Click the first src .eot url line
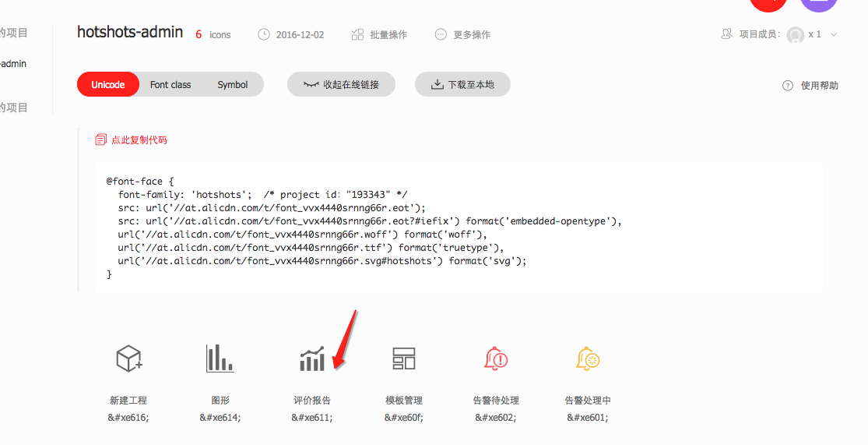This screenshot has height=445, width=868. 272,208
